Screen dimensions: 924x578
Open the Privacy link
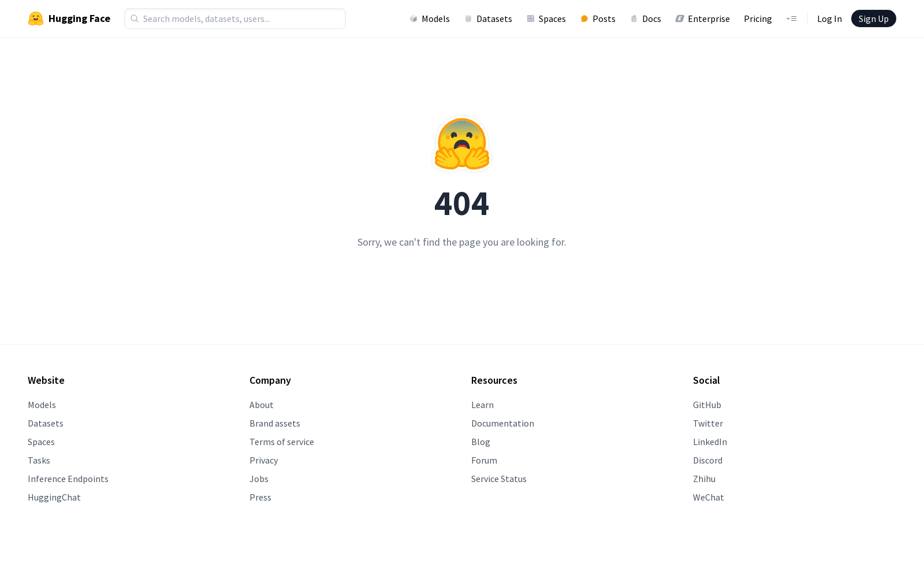tap(264, 460)
